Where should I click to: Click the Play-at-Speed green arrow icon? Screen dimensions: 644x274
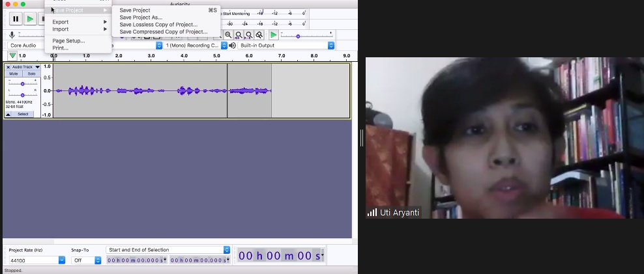pos(274,35)
